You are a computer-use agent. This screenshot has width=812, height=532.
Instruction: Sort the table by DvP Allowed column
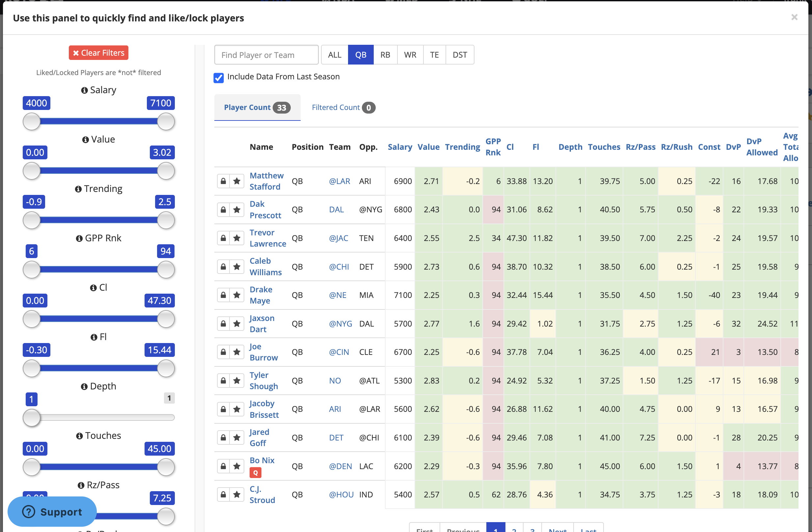pos(762,147)
